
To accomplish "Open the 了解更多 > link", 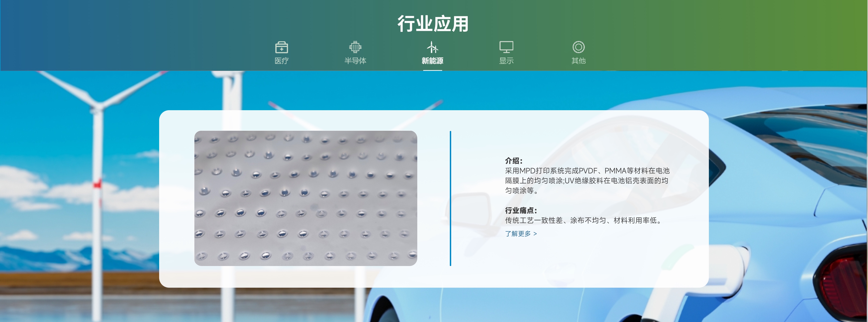I will point(521,233).
